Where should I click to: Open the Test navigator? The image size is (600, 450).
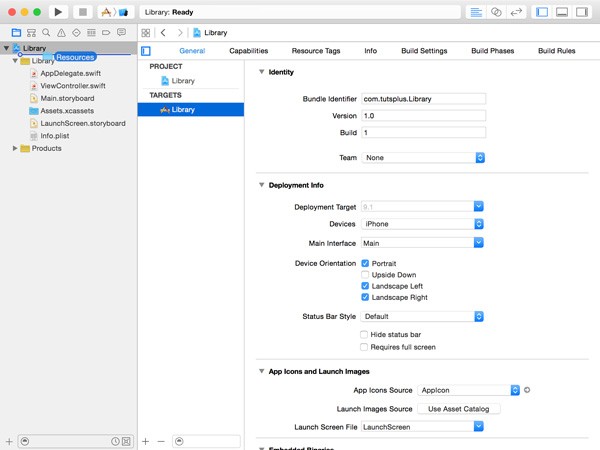[76, 33]
